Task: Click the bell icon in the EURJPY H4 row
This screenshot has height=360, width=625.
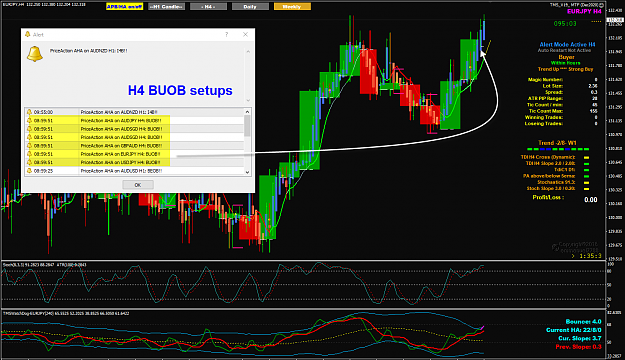Action: tap(29, 154)
